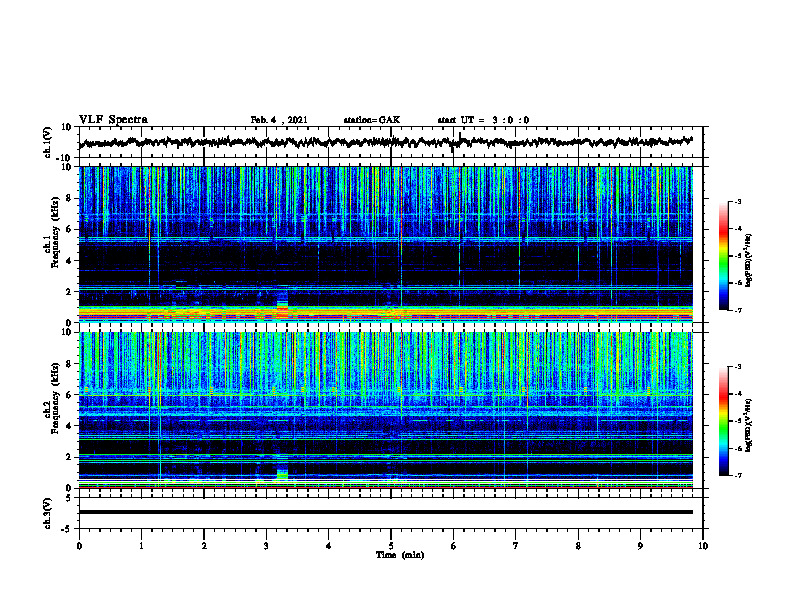This screenshot has width=792, height=612.
Task: Click time axis tick label '0'
Action: pos(79,546)
